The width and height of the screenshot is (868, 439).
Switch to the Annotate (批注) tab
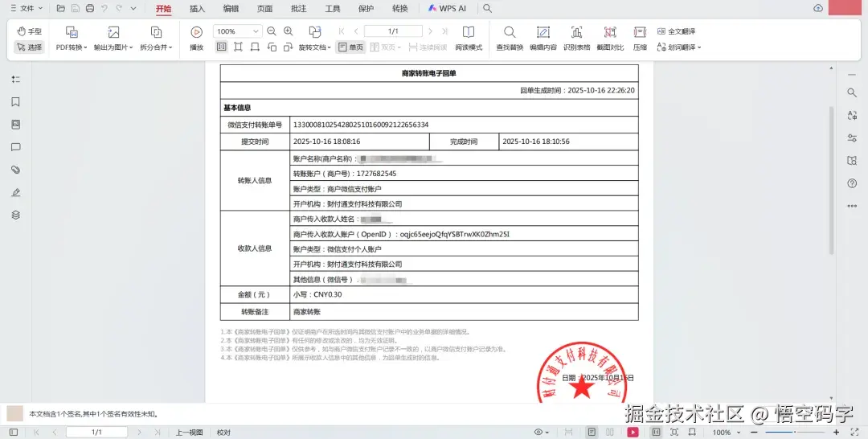(x=298, y=8)
